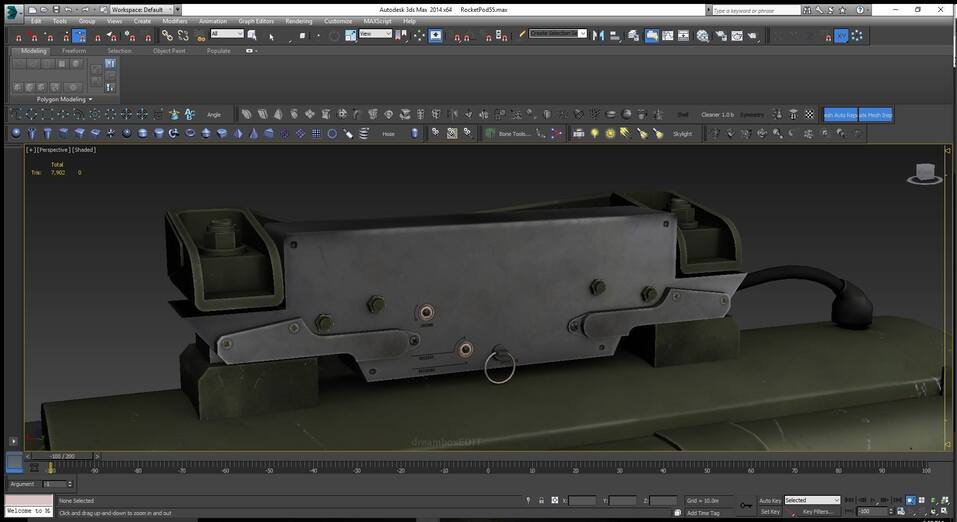Click the Save File icon in title bar
The height and width of the screenshot is (522, 957).
(57, 9)
